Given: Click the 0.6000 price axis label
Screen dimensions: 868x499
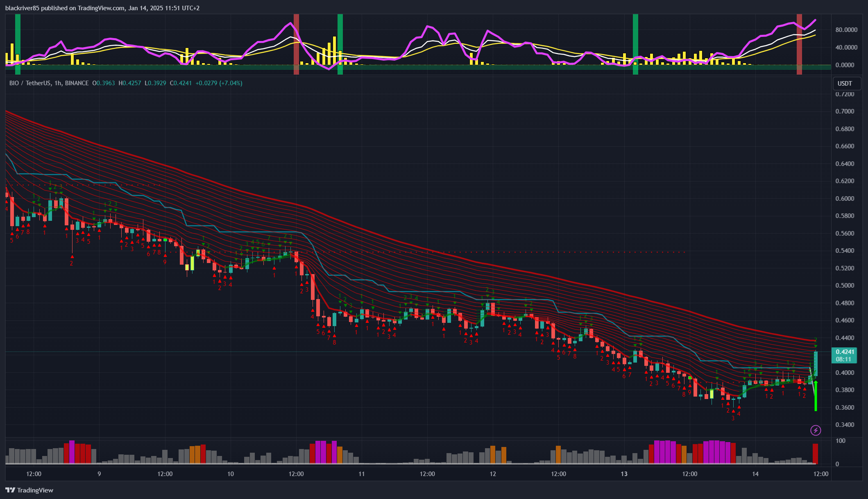Looking at the screenshot, I should point(845,199).
